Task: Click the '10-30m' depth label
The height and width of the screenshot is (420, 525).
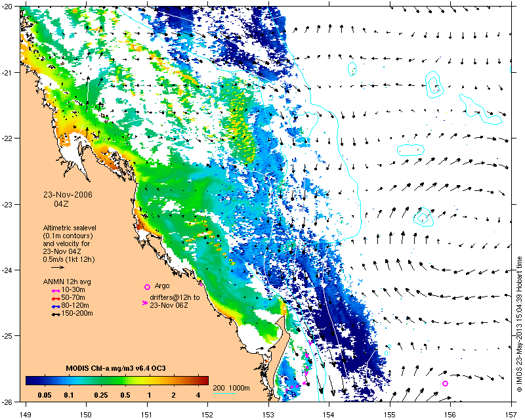Action: (73, 289)
